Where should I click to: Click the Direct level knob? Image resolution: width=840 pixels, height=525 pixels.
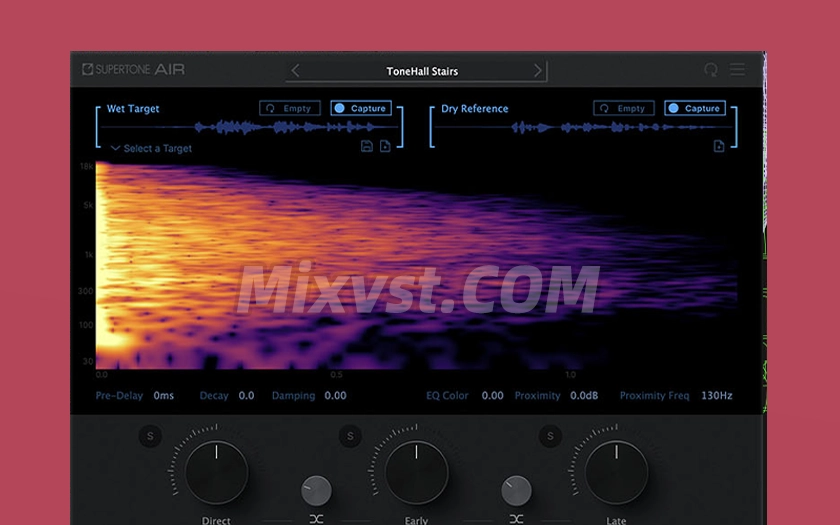click(x=216, y=472)
